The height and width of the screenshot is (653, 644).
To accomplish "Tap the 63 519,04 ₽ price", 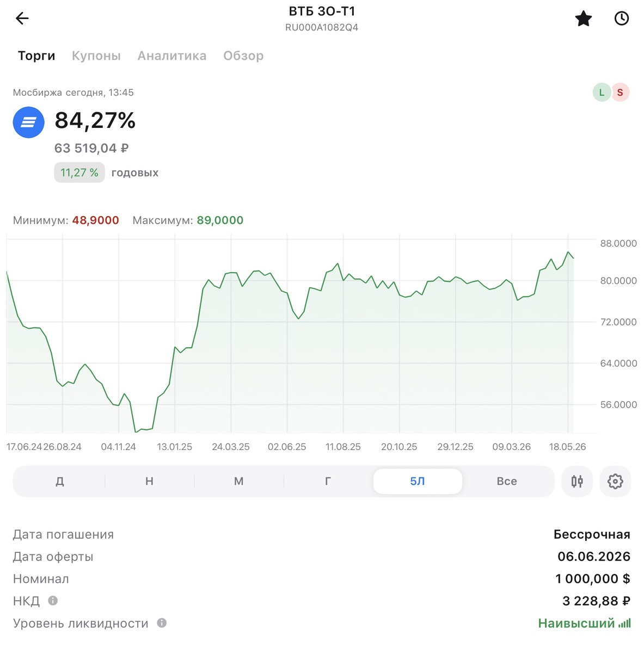I will tap(91, 148).
